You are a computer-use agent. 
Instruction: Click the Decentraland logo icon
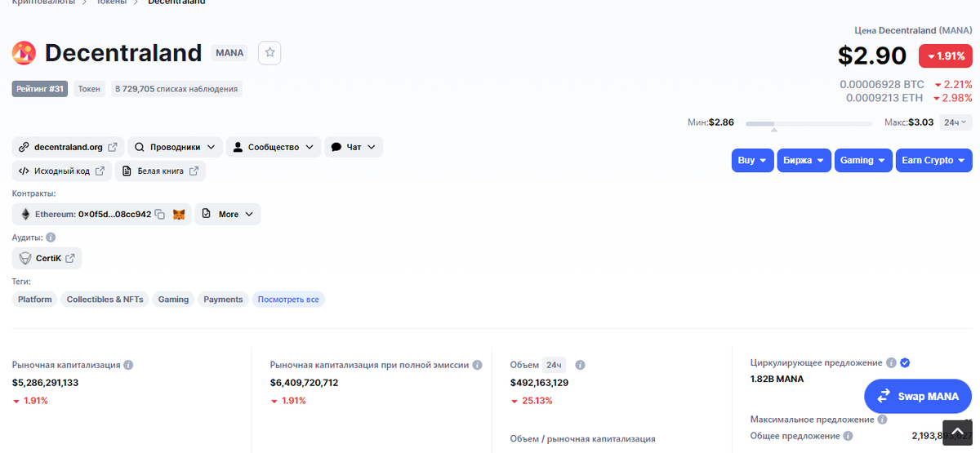24,53
